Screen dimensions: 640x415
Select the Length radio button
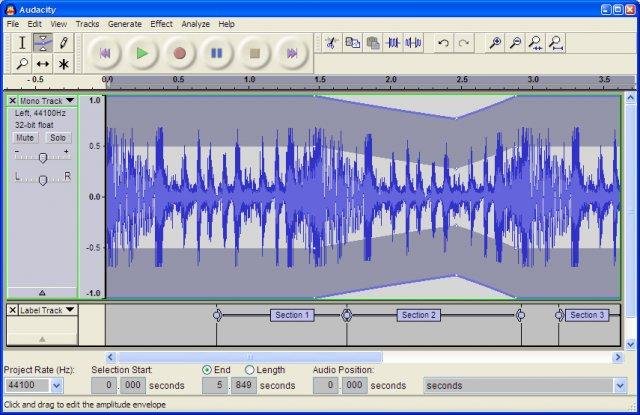[249, 370]
